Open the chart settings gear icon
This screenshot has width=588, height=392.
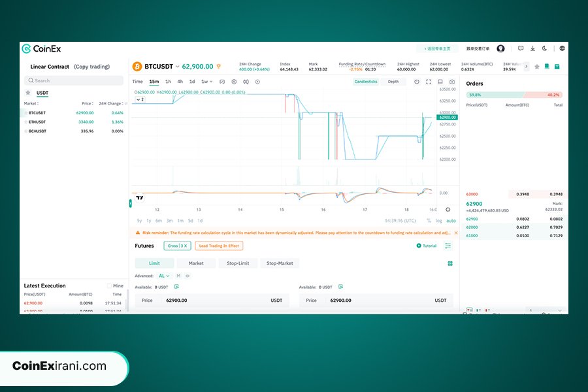click(x=448, y=210)
